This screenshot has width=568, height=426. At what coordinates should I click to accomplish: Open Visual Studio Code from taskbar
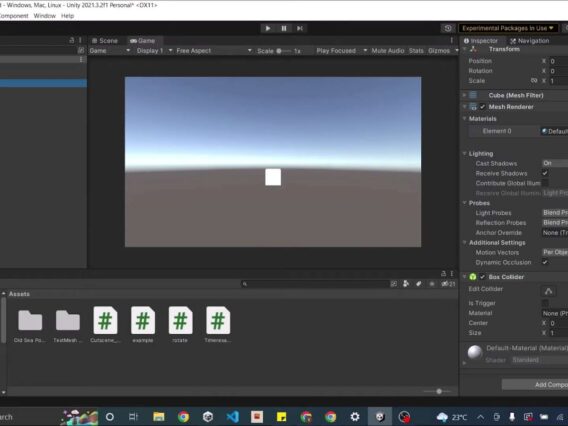[233, 417]
